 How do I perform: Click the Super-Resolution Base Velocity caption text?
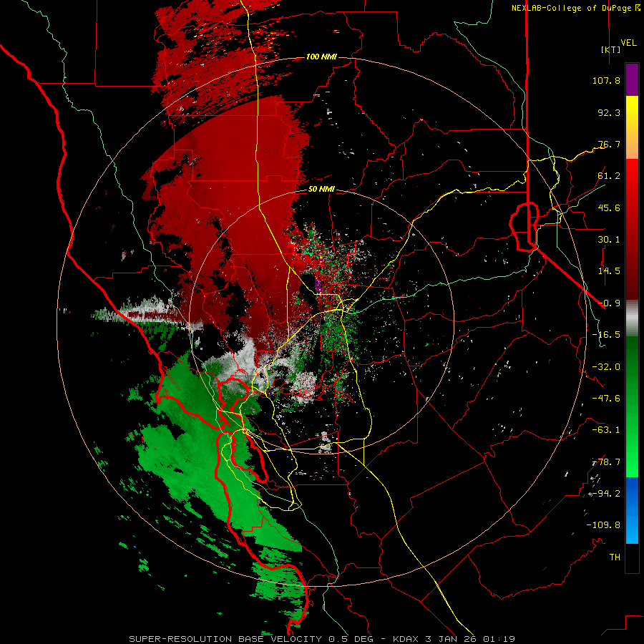(322, 639)
